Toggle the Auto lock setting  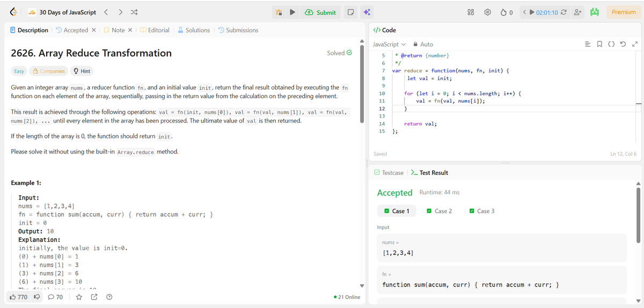pos(422,44)
